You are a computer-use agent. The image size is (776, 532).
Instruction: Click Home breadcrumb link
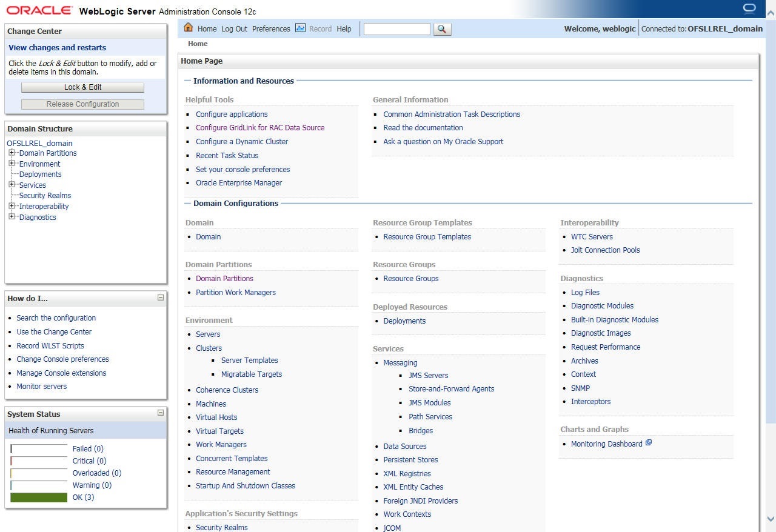[198, 44]
